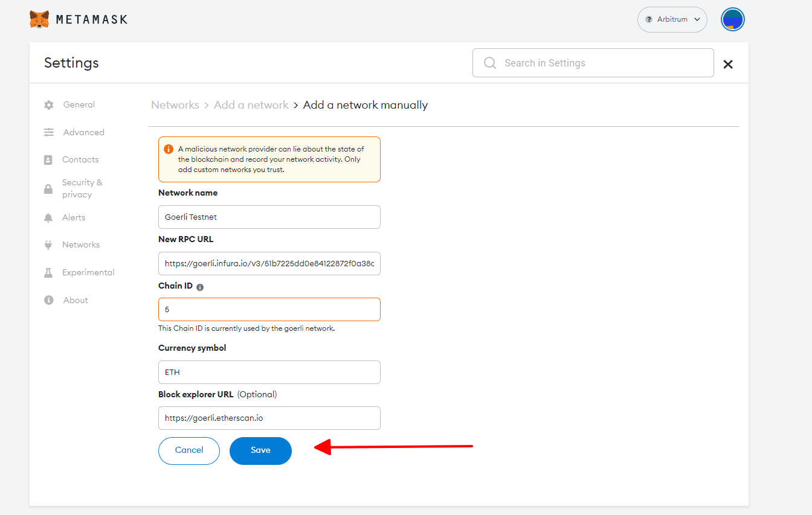
Task: Open Security & privacy settings
Action: [x=82, y=188]
